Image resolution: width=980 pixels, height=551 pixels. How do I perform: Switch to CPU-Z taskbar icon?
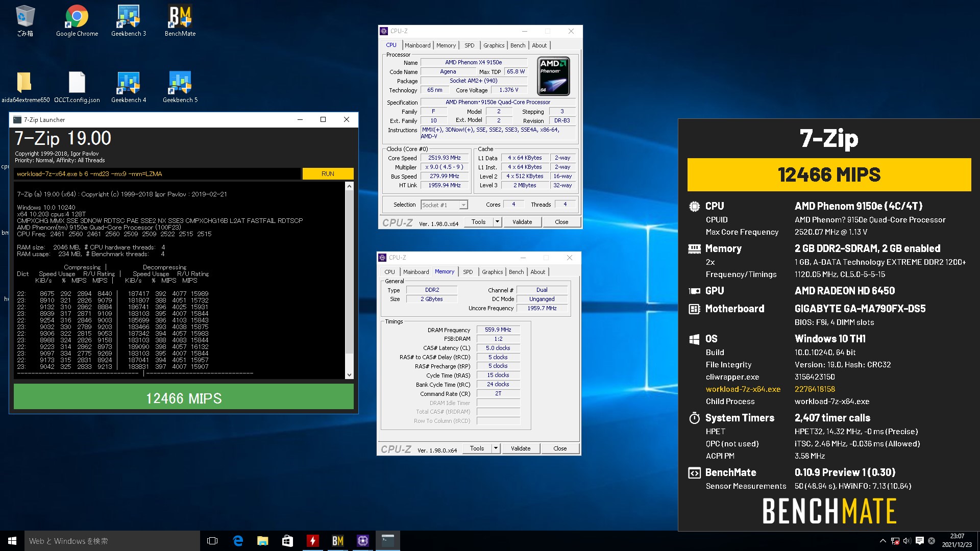point(362,541)
